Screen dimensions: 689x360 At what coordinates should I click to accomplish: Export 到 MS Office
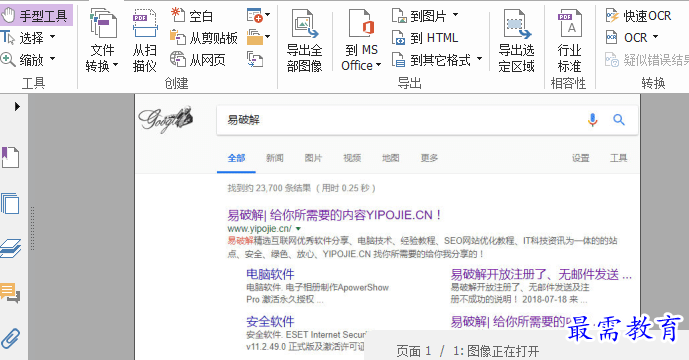pos(361,40)
